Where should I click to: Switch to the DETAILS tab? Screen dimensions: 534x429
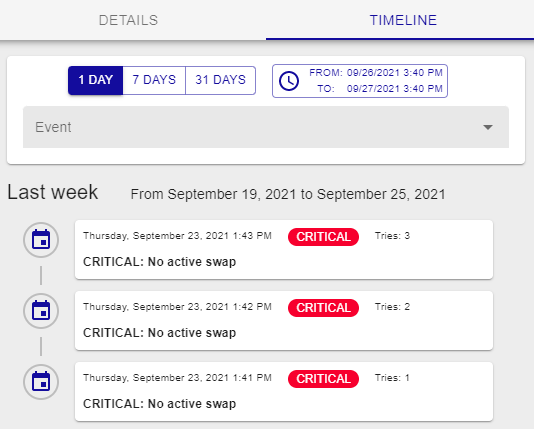pyautogui.click(x=128, y=20)
